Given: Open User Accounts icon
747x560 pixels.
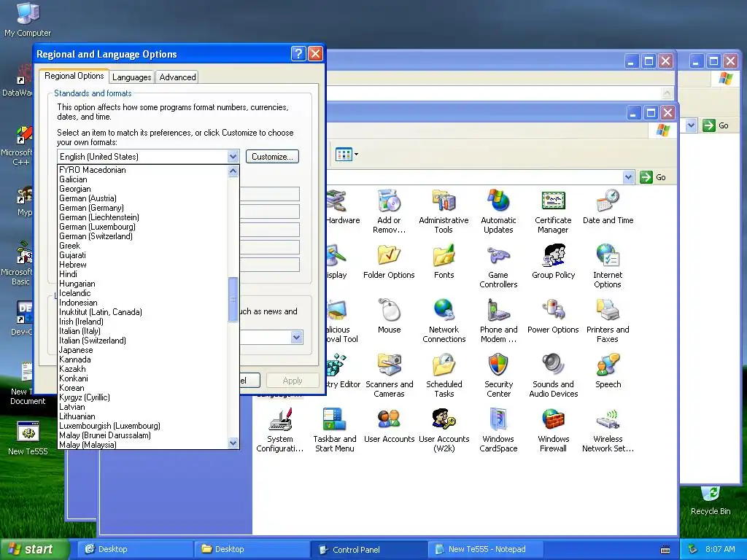Looking at the screenshot, I should (390, 426).
